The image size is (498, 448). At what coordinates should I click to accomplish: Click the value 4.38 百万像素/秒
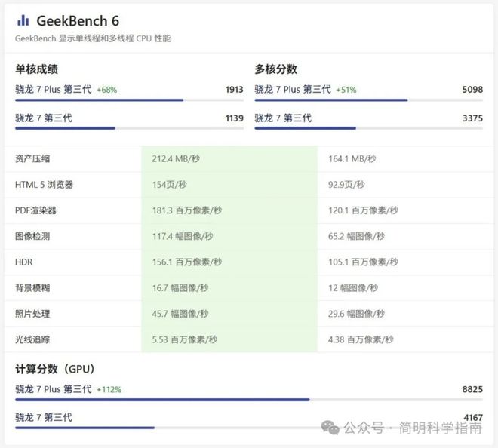[361, 339]
